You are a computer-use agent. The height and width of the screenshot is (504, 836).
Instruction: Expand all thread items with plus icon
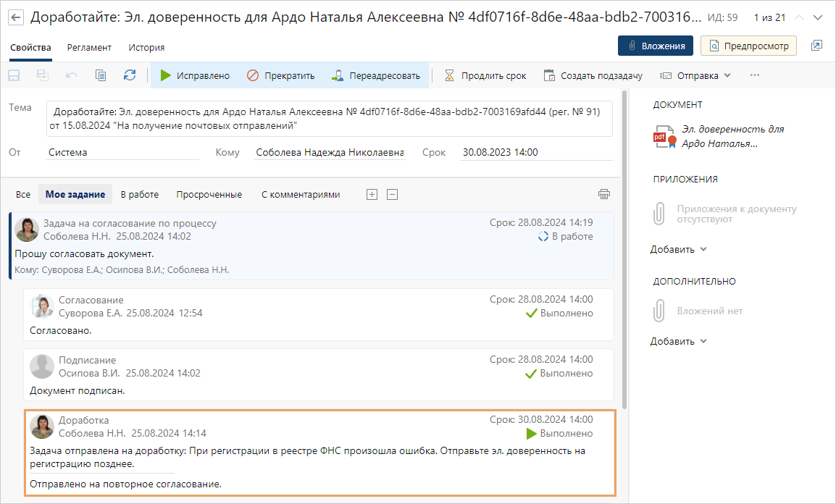pyautogui.click(x=372, y=194)
